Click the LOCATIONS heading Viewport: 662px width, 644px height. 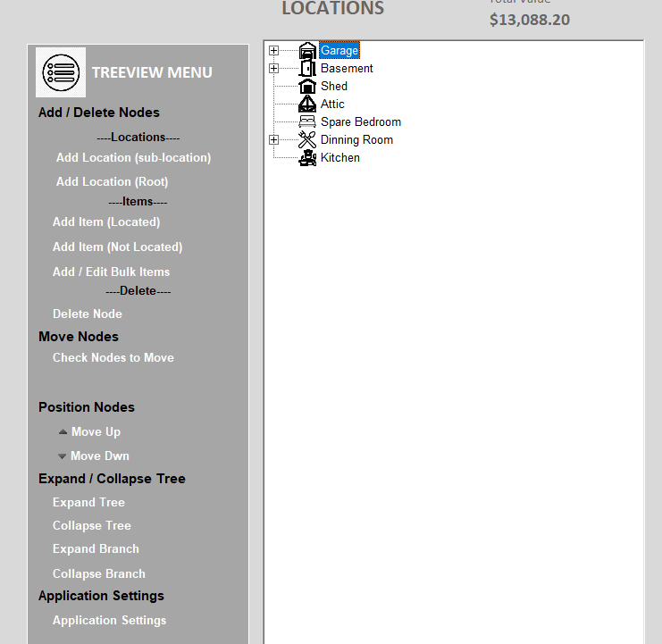(x=333, y=8)
